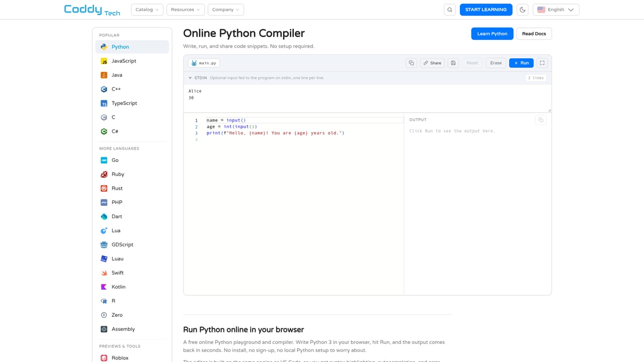This screenshot has height=362, width=644.
Task: Click the Run button
Action: [521, 63]
